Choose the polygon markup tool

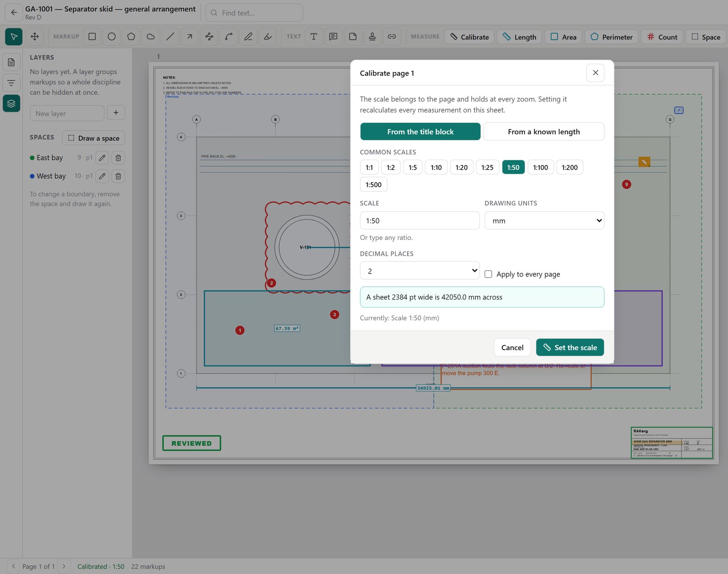coord(131,36)
